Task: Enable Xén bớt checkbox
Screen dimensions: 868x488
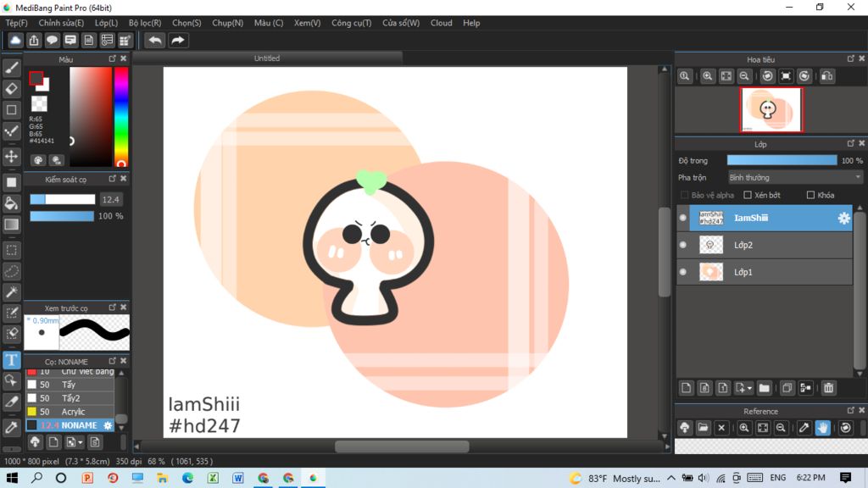Action: [x=748, y=196]
